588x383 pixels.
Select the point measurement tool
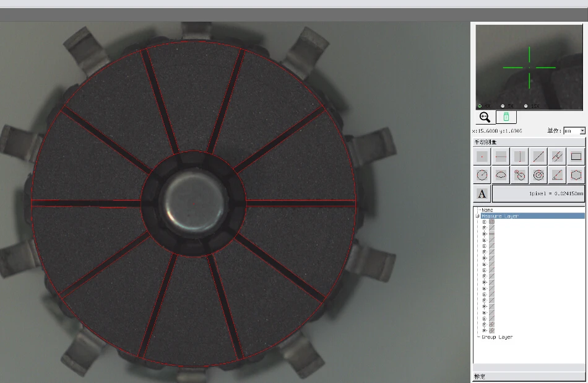coord(482,157)
